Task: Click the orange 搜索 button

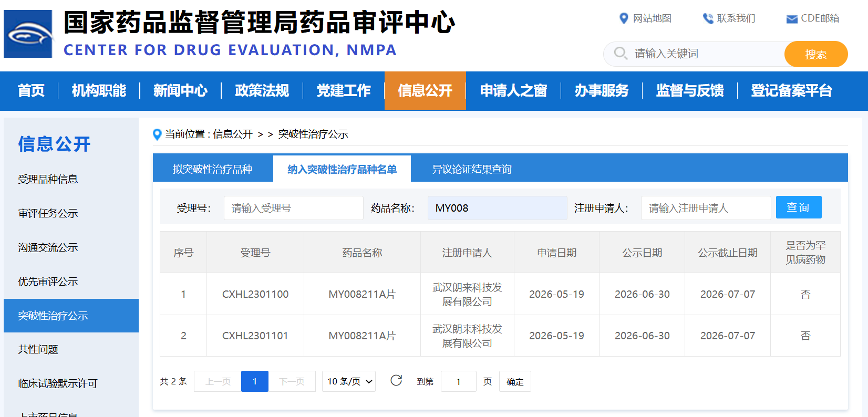Action: [816, 54]
